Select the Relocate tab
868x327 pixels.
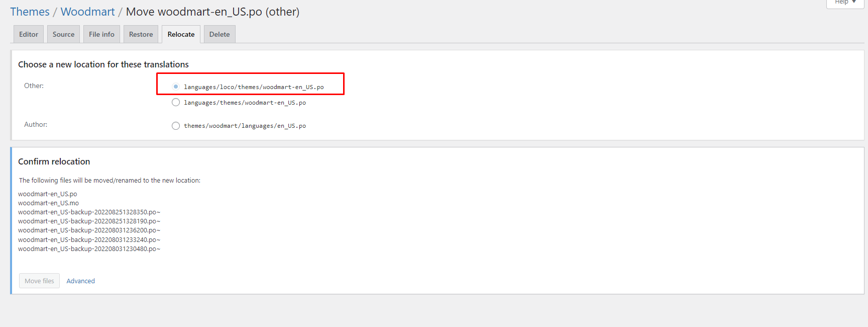(x=181, y=34)
